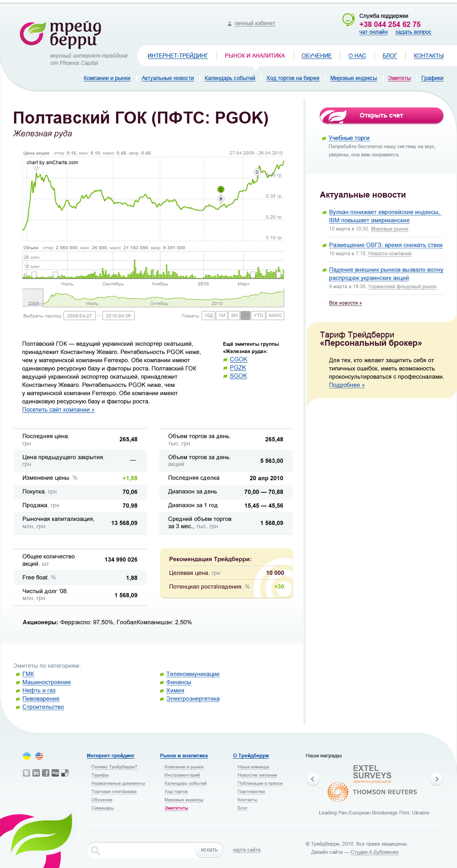Open the личный кабинет link
The width and height of the screenshot is (457, 868).
pyautogui.click(x=255, y=23)
